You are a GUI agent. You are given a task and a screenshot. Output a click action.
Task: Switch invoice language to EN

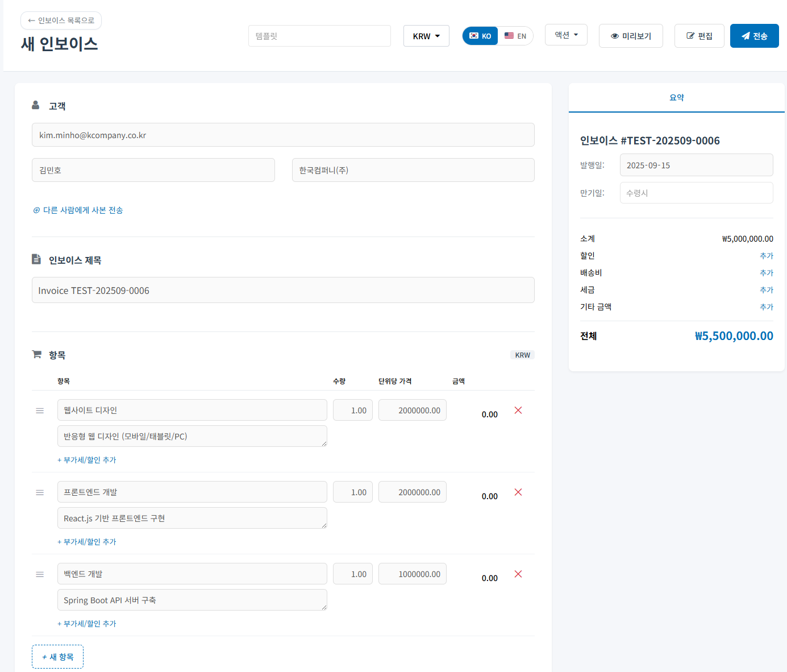tap(515, 36)
